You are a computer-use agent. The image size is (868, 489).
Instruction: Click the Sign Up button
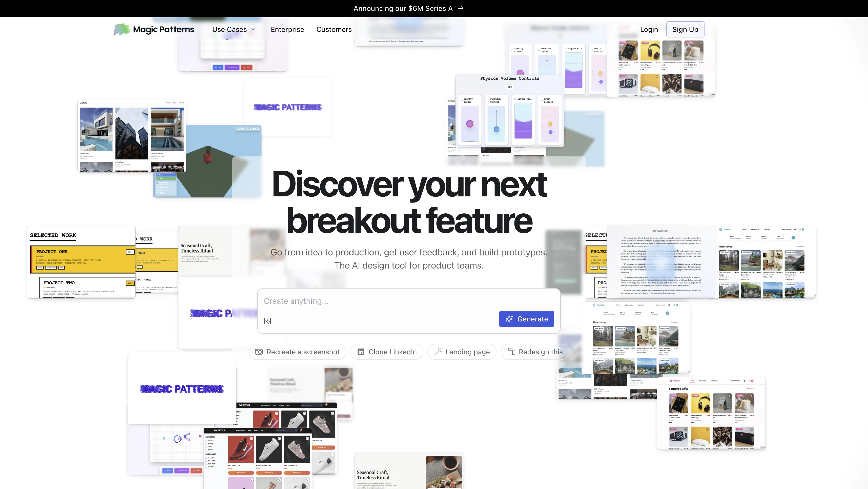click(x=685, y=29)
